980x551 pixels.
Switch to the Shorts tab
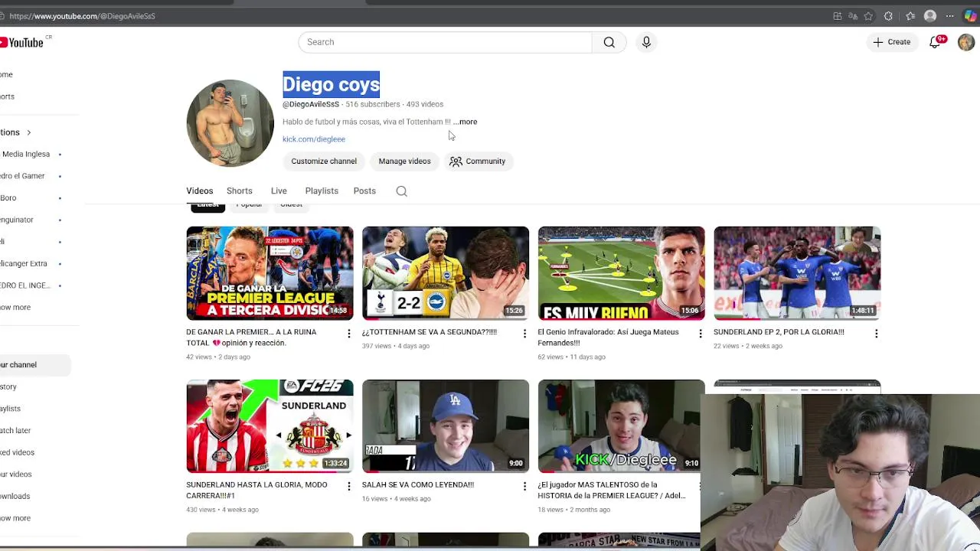point(239,191)
